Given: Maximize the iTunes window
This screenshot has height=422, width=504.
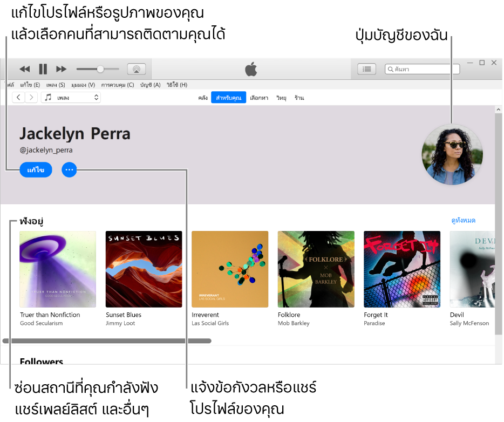Looking at the screenshot, I should click(482, 63).
